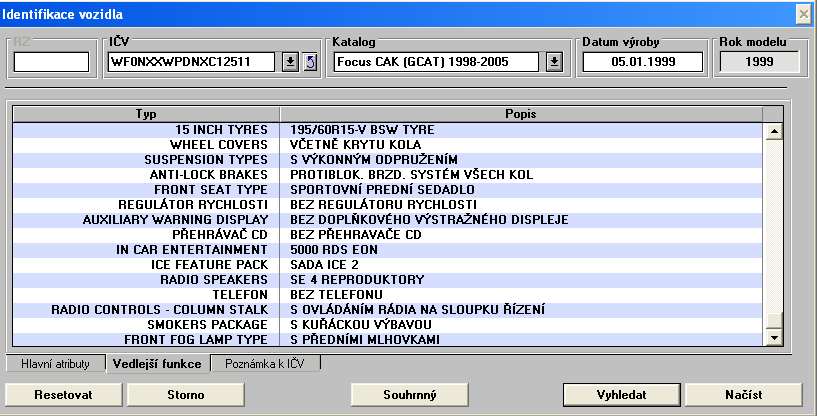This screenshot has height=416, width=818.
Task: Open the Poznámka k IČV tab
Action: [x=265, y=364]
